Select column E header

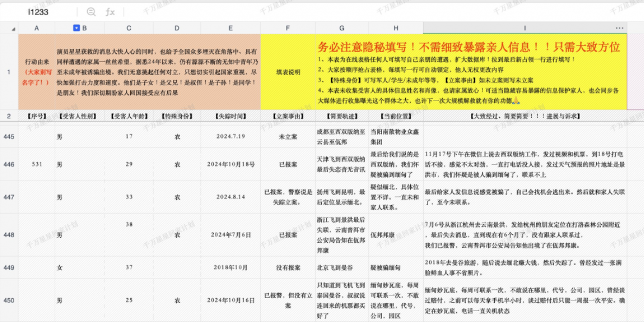coord(231,28)
